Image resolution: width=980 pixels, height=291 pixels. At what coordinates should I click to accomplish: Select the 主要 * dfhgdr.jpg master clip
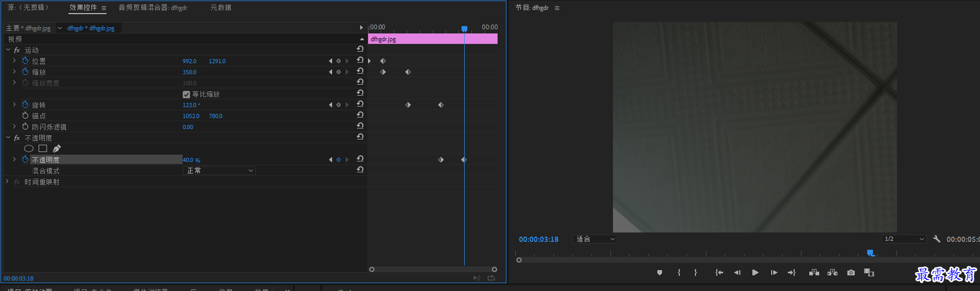click(28, 28)
